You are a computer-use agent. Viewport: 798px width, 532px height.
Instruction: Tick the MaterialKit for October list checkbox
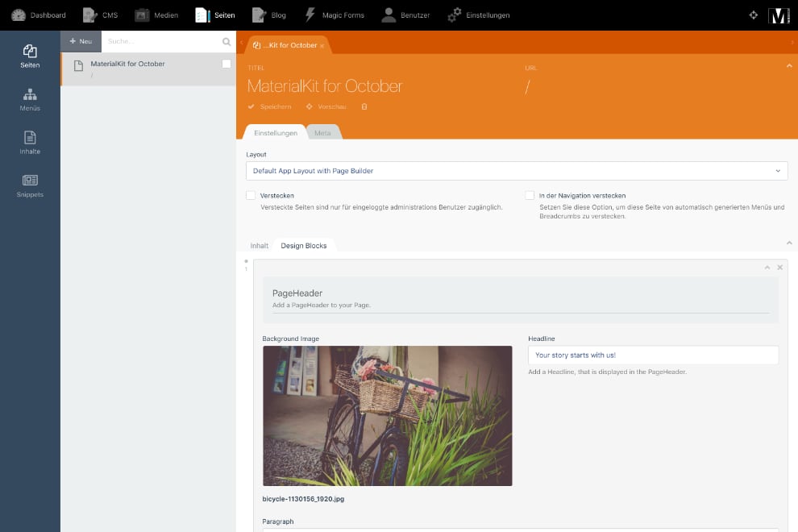click(227, 64)
